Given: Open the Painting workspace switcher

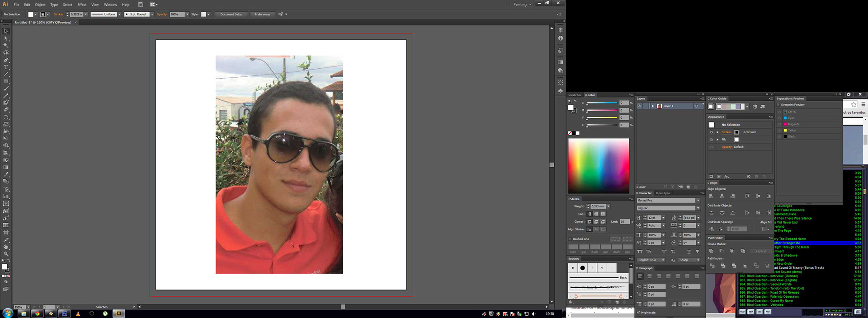Looking at the screenshot, I should 522,5.
